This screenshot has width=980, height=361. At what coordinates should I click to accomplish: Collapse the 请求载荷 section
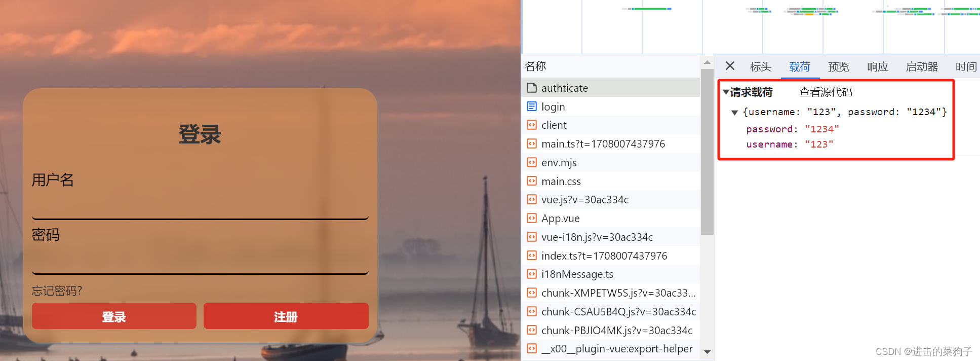726,92
